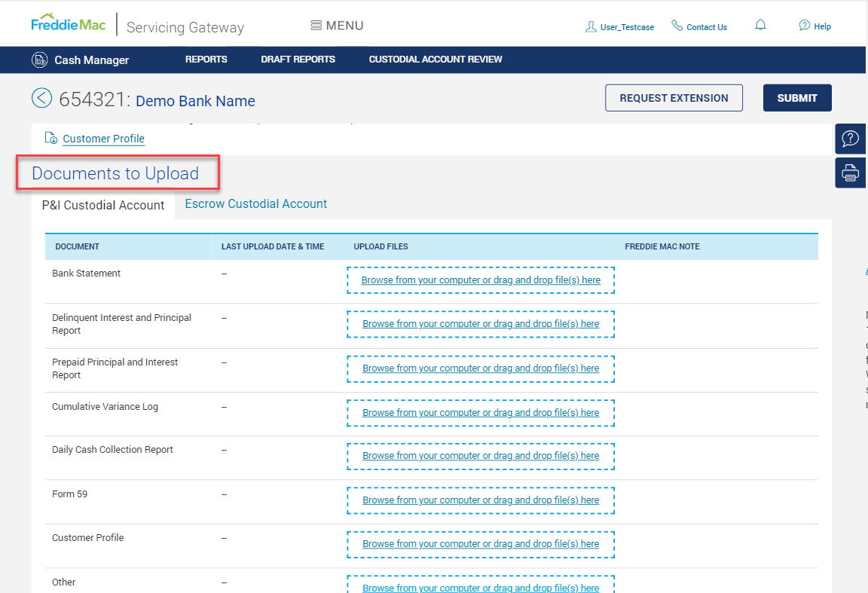Browse files to upload for Bank Statement
Screen dimensions: 868x593
tap(481, 280)
